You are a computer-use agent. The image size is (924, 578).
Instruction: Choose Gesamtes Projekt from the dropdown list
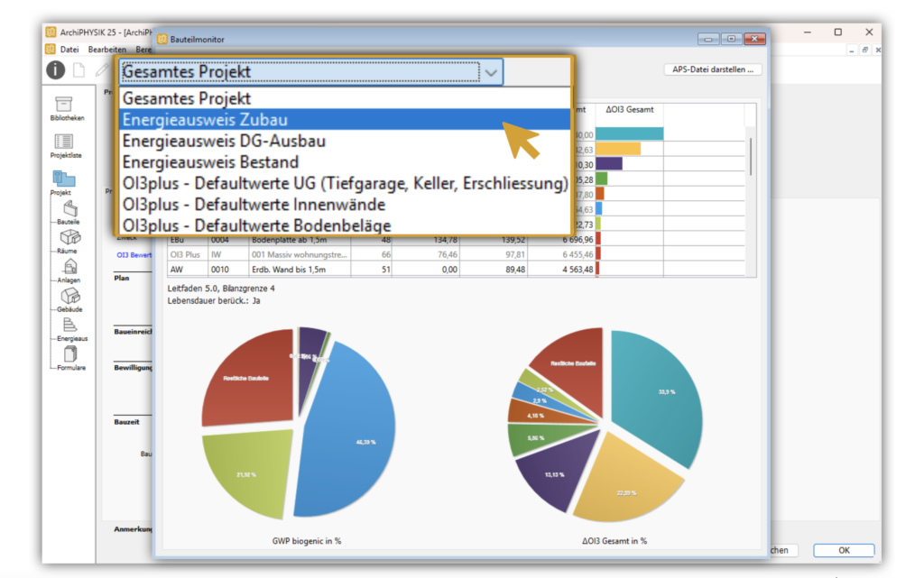pyautogui.click(x=345, y=98)
